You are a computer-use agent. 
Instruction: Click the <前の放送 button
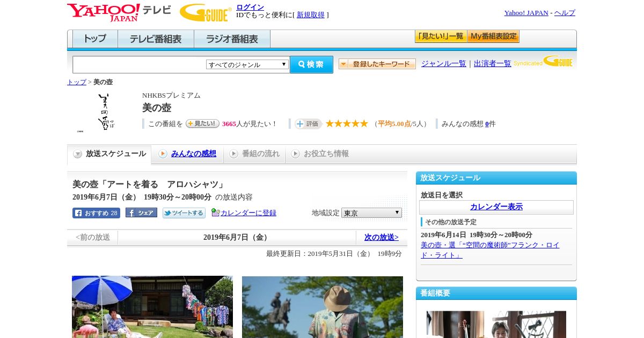click(93, 237)
